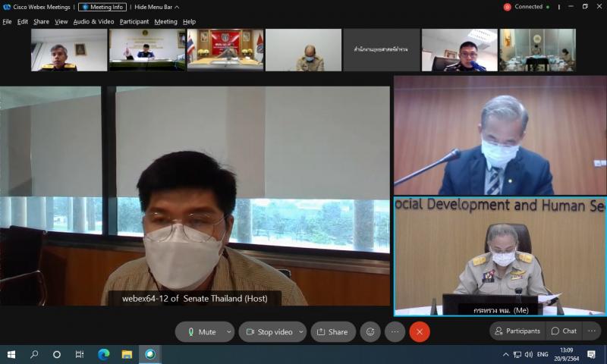The height and width of the screenshot is (364, 607).
Task: Click Hide Menu Bar
Action: [157, 7]
